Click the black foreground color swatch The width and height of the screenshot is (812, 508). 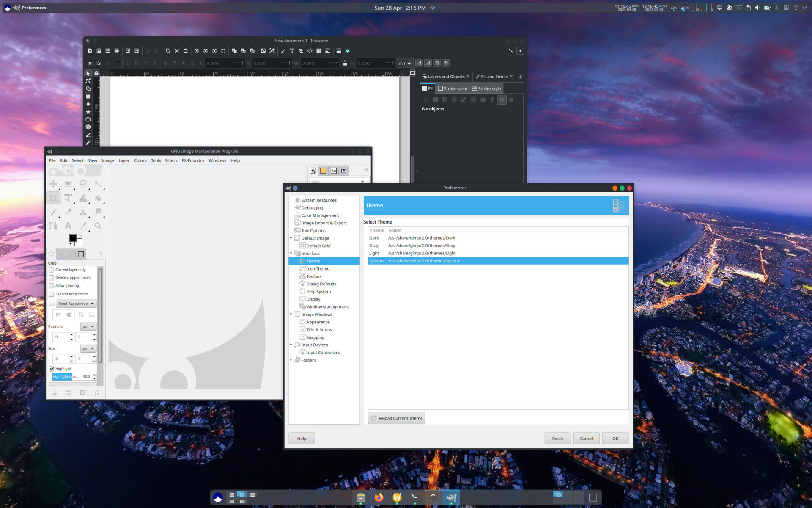73,238
